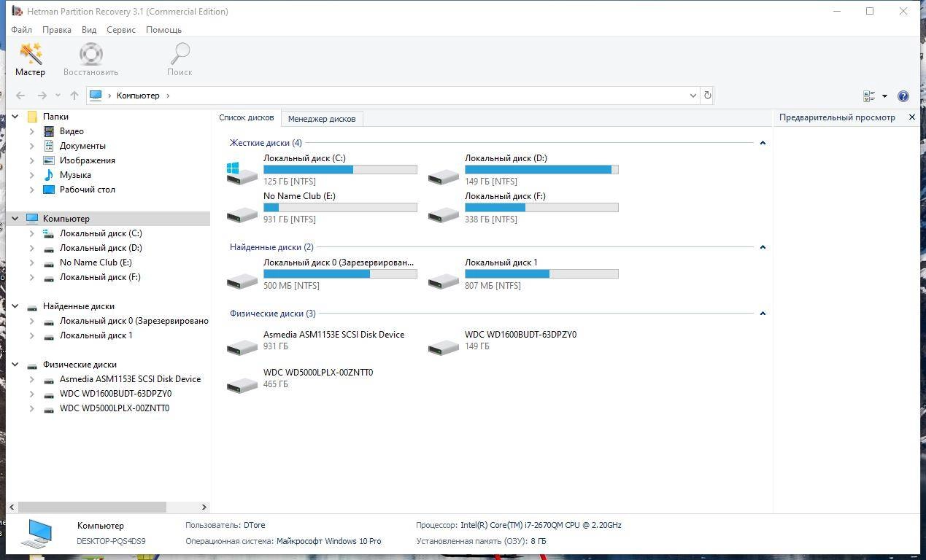Collapse the Найденные диски section
This screenshot has height=560, width=926.
click(763, 247)
